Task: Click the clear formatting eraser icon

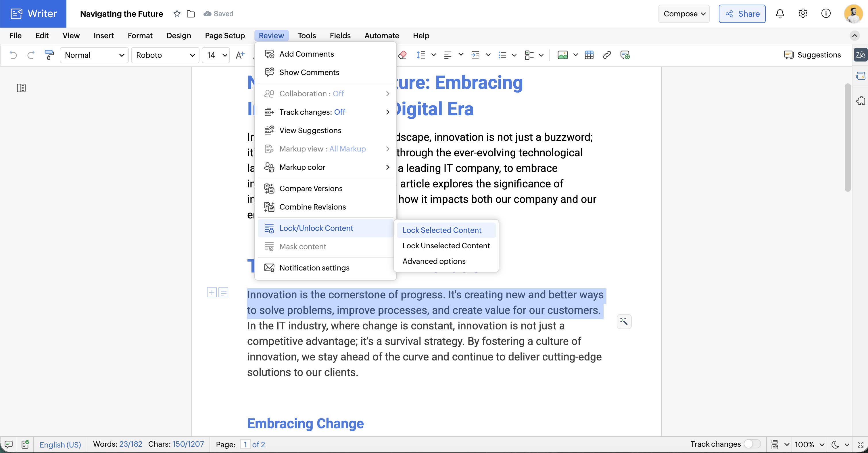Action: 402,55
